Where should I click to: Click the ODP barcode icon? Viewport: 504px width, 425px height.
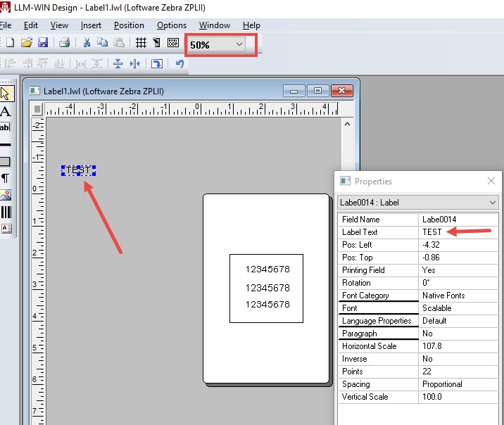coord(173,42)
